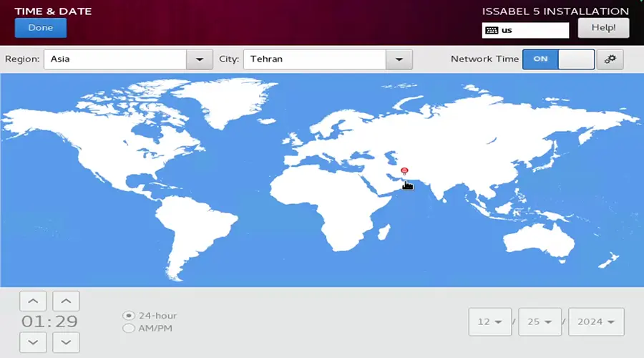Open network time settings gear
Screen dimensions: 644x358
(x=610, y=59)
